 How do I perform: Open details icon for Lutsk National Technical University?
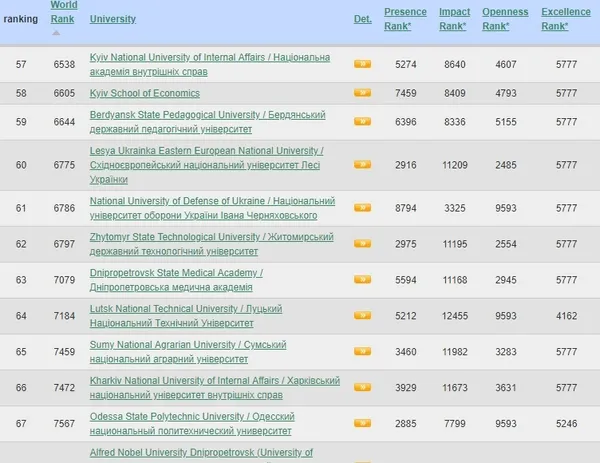point(362,316)
